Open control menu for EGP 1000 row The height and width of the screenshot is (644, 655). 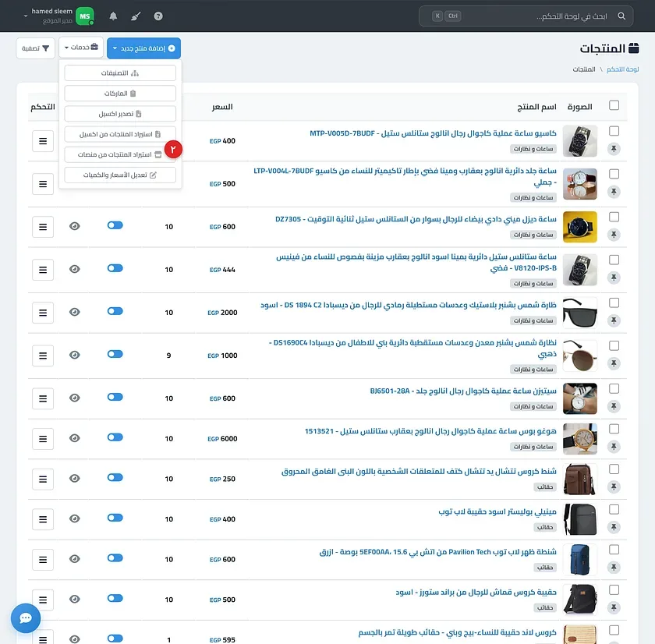click(43, 356)
